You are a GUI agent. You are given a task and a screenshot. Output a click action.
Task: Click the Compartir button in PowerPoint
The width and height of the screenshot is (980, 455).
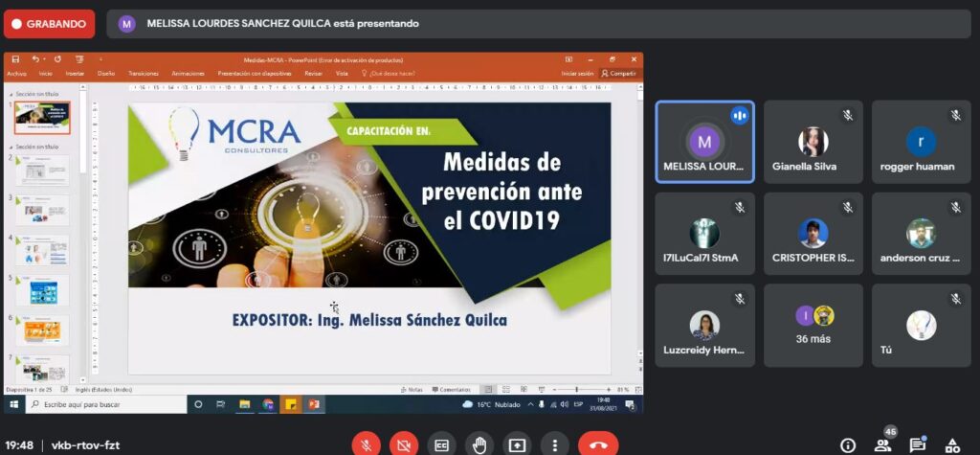(x=618, y=73)
